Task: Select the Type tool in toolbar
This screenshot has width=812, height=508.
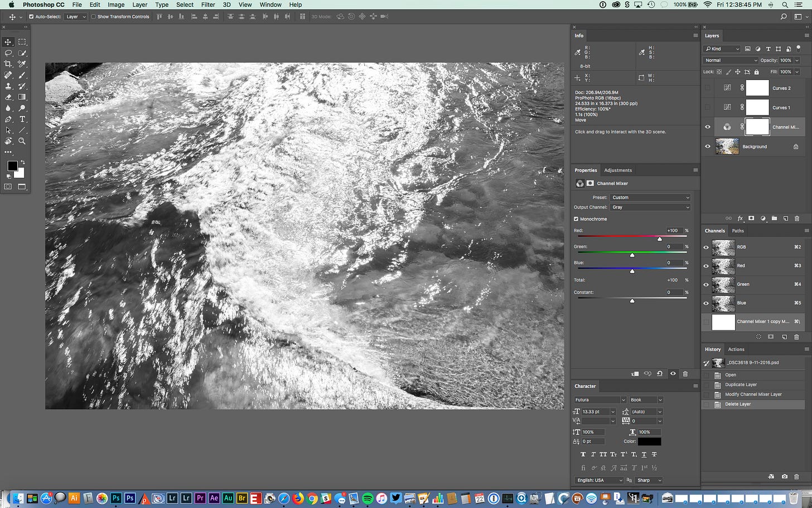Action: coord(22,119)
